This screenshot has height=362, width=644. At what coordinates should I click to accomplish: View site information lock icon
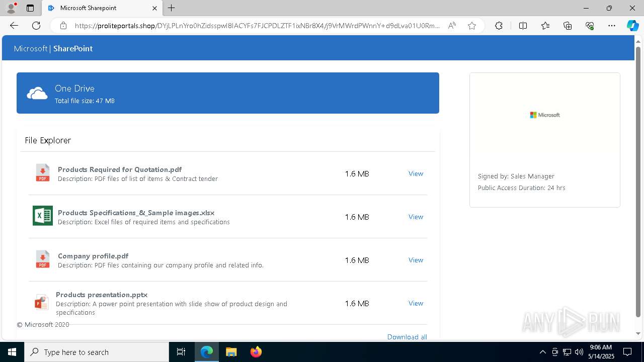(x=63, y=26)
